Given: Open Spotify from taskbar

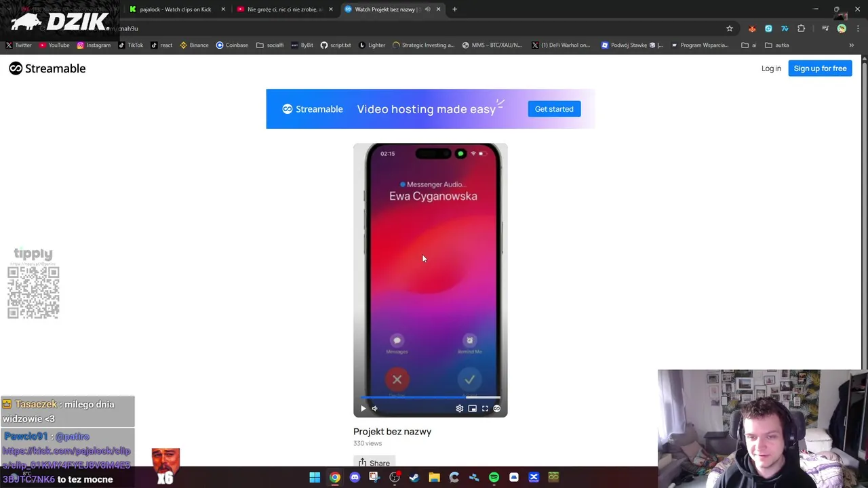Looking at the screenshot, I should click(x=494, y=477).
